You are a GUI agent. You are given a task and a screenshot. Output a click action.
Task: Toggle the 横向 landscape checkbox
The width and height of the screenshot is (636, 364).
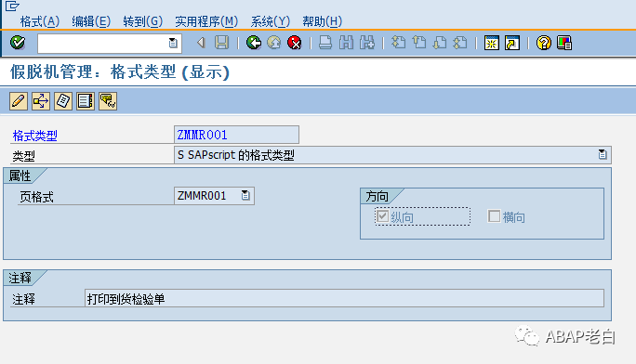click(x=494, y=216)
